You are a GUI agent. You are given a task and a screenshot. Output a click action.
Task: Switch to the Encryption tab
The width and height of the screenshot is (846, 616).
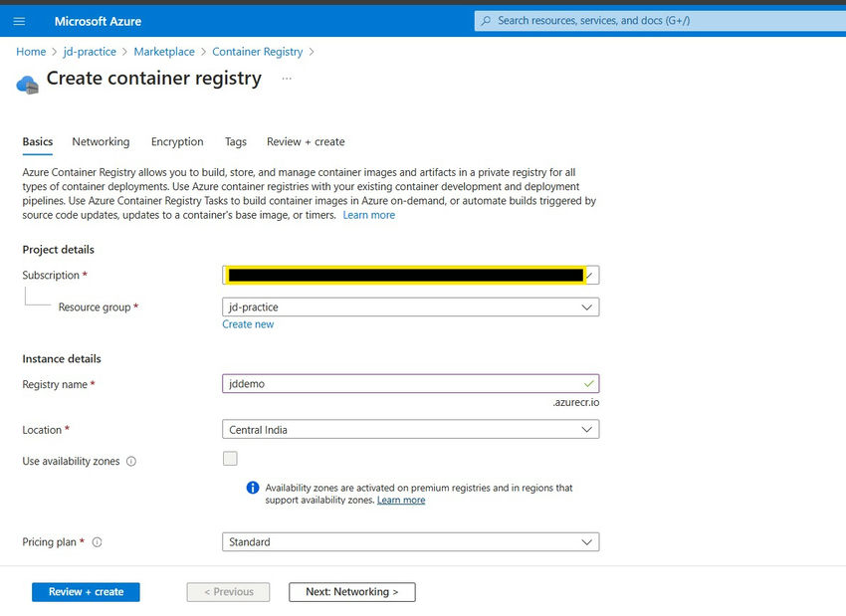click(177, 142)
